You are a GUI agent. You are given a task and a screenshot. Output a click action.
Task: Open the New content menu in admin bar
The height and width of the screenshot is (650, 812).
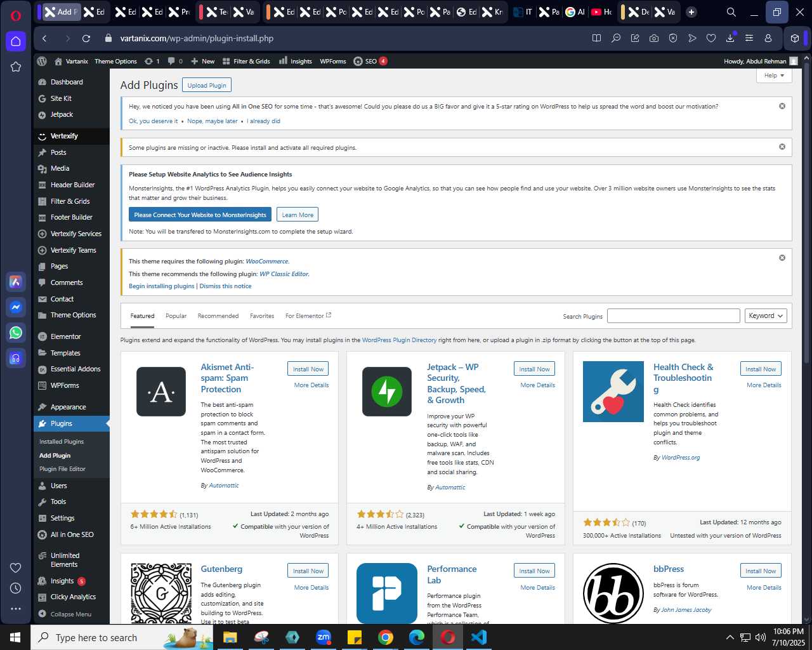pos(203,61)
